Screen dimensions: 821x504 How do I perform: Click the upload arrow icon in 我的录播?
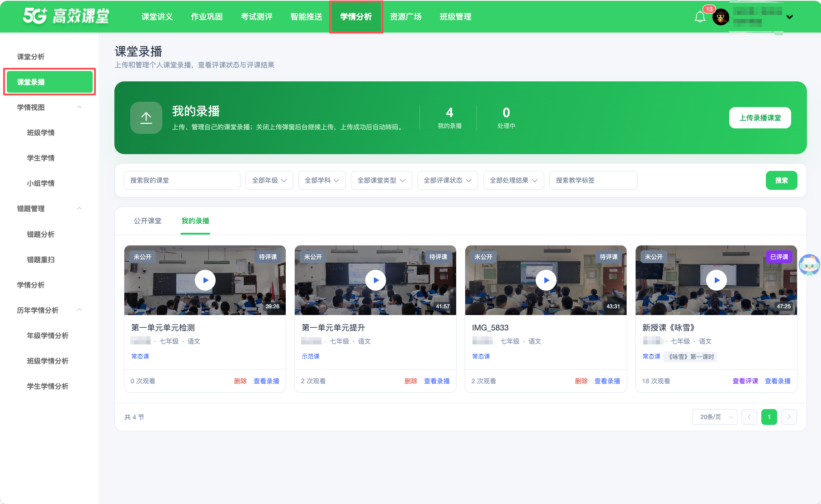point(146,118)
